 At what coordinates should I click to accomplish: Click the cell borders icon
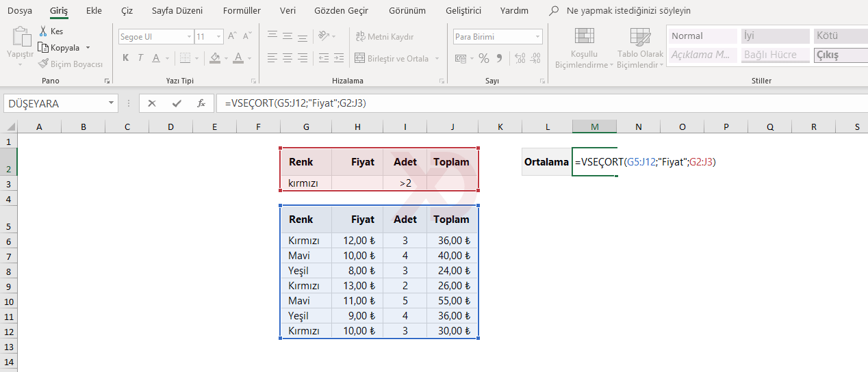187,58
